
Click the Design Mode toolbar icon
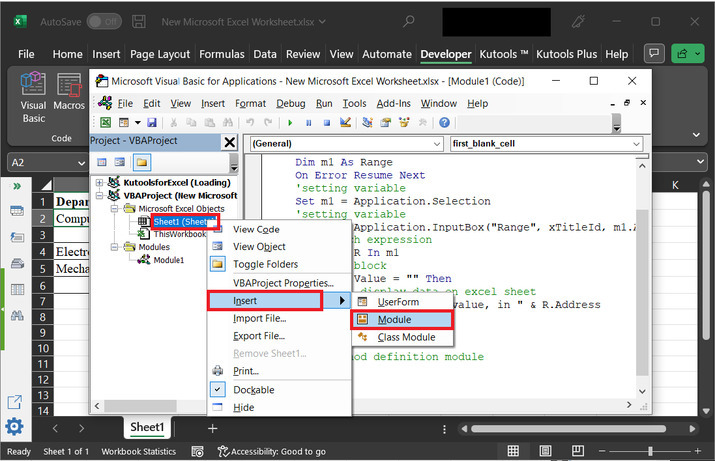click(345, 123)
